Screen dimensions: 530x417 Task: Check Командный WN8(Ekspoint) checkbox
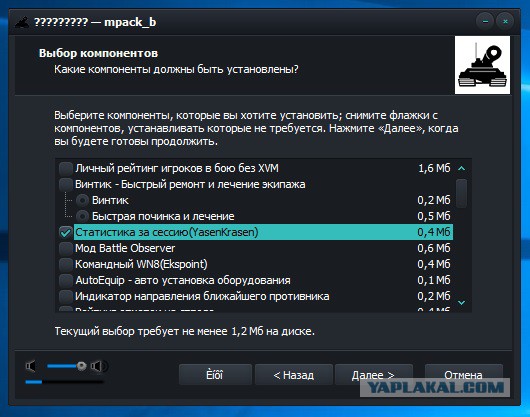pyautogui.click(x=66, y=264)
